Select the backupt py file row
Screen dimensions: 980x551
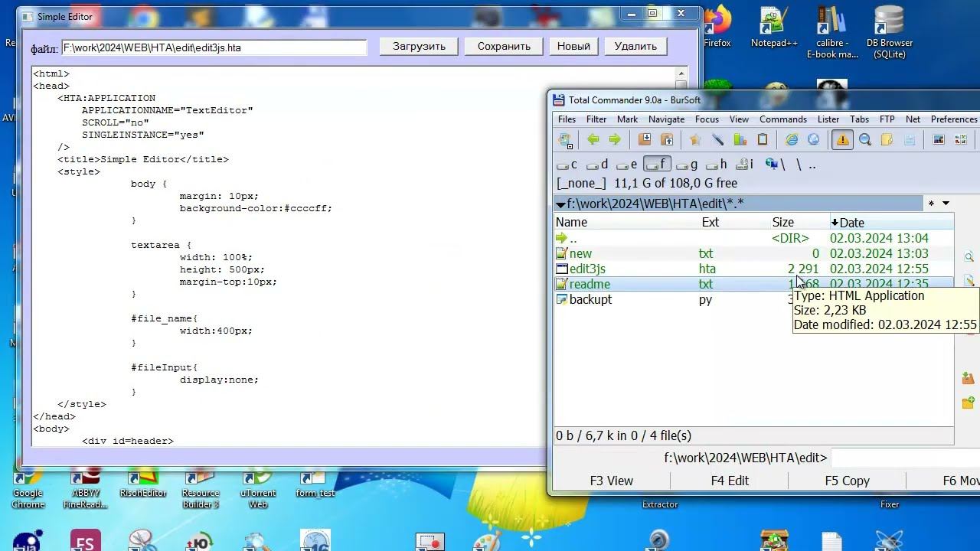click(x=754, y=299)
